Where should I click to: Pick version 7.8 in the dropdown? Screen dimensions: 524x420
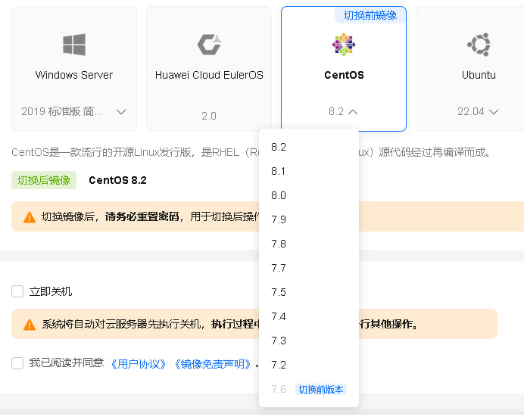pyautogui.click(x=309, y=244)
